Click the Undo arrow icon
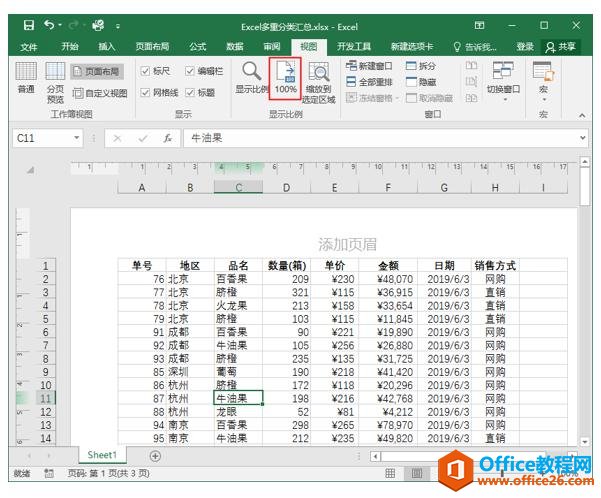Screen dimensions: 601x498 pos(49,25)
